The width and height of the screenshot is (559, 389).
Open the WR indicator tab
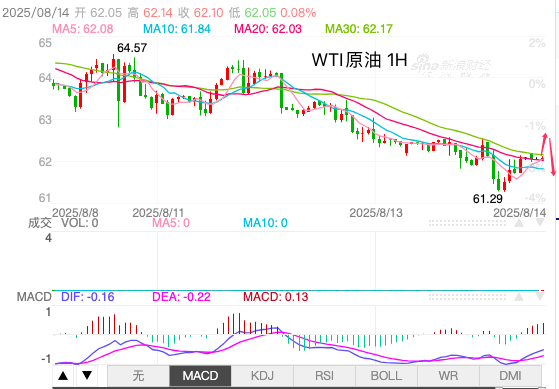pos(448,376)
